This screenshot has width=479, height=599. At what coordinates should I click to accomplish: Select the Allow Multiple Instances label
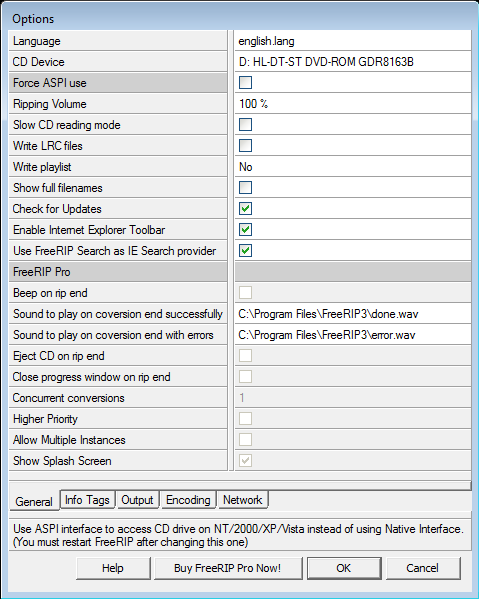[x=118, y=440]
